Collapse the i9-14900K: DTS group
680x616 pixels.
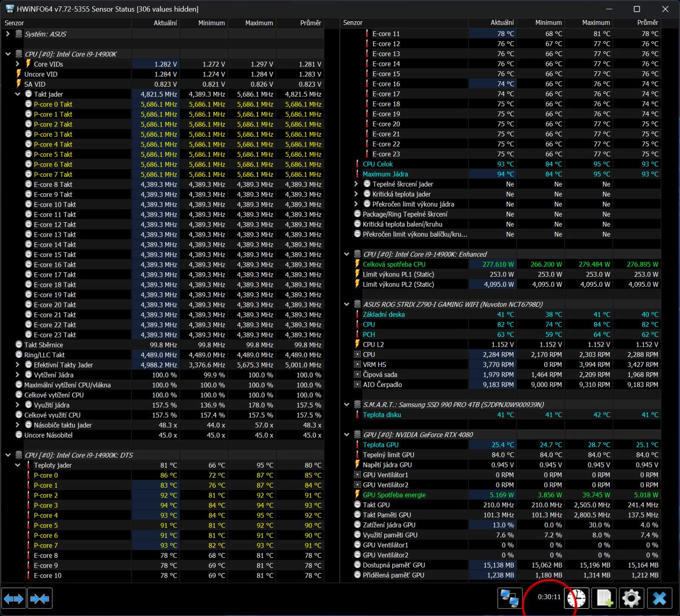pyautogui.click(x=8, y=455)
